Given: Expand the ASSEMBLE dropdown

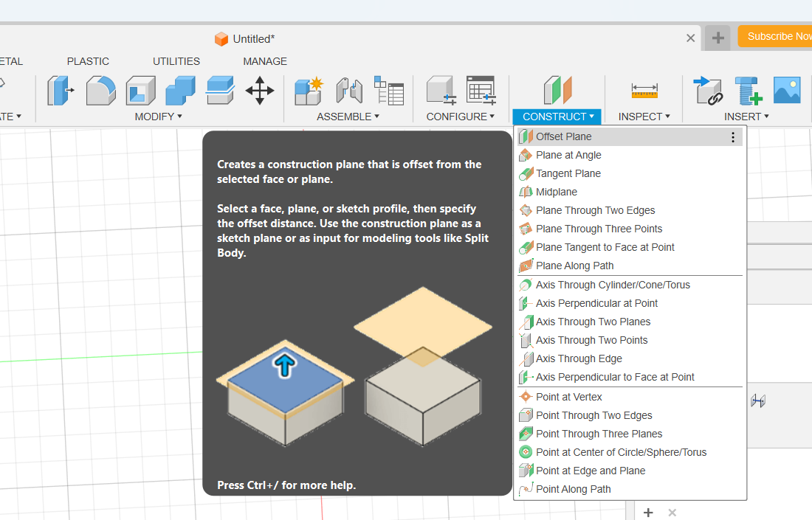Looking at the screenshot, I should pyautogui.click(x=348, y=117).
